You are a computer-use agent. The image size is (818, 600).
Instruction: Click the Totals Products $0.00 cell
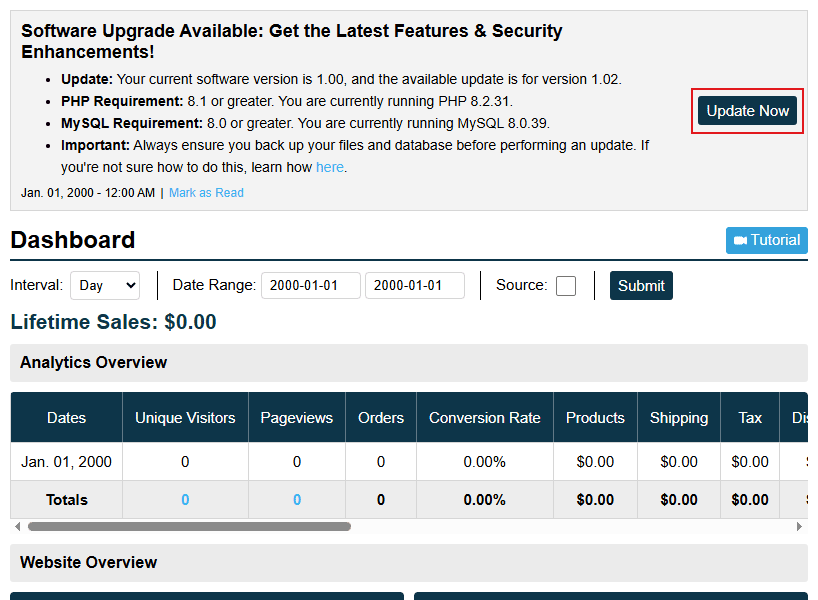(x=595, y=500)
